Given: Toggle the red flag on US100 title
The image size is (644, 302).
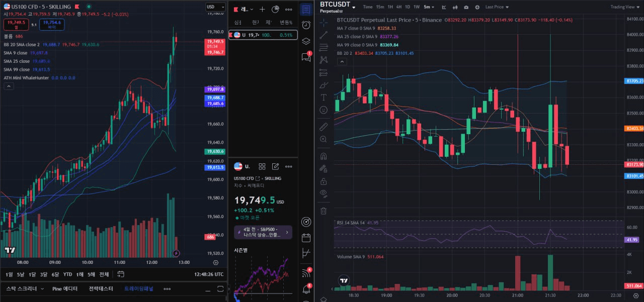Looking at the screenshot, I should pos(76,7).
